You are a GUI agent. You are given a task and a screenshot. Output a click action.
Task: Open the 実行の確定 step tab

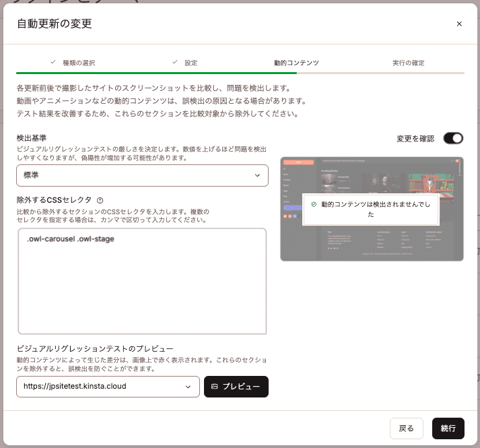coord(409,63)
